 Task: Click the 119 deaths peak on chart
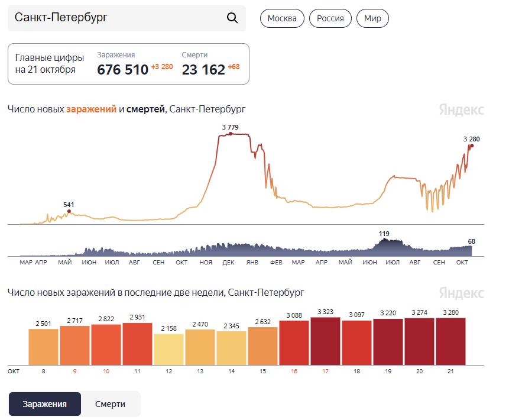[x=384, y=240]
